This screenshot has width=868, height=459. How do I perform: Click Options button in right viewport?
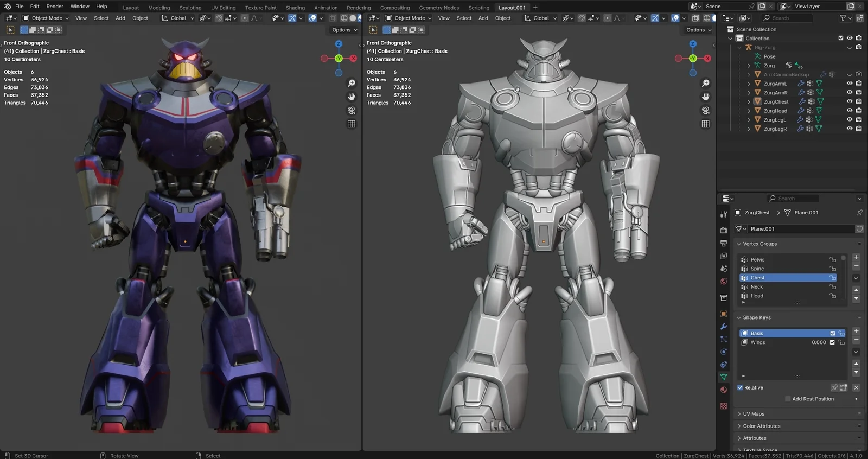coord(698,30)
